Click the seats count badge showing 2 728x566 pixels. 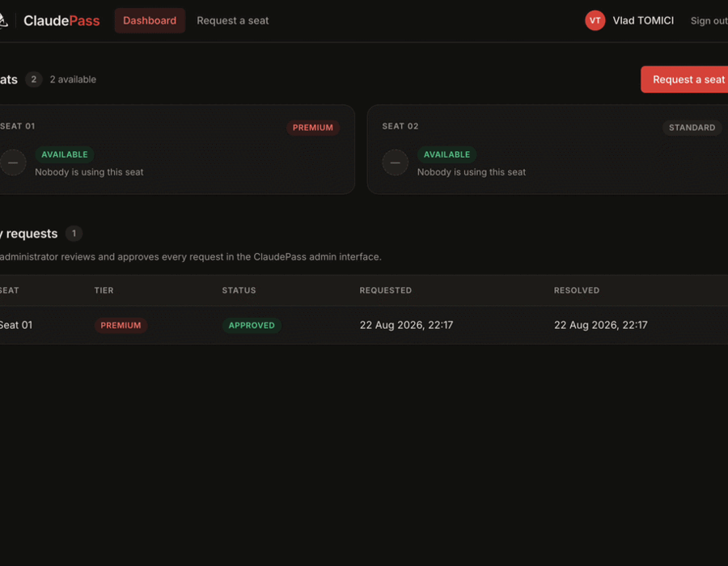pos(33,79)
